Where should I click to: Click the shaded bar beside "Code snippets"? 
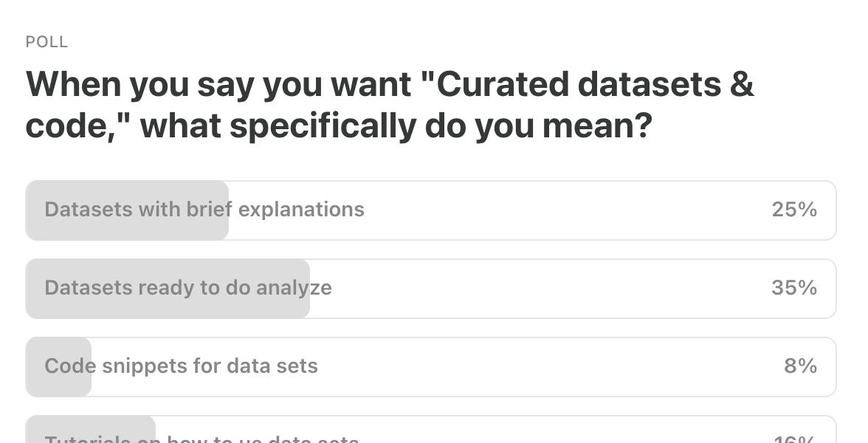click(x=58, y=366)
